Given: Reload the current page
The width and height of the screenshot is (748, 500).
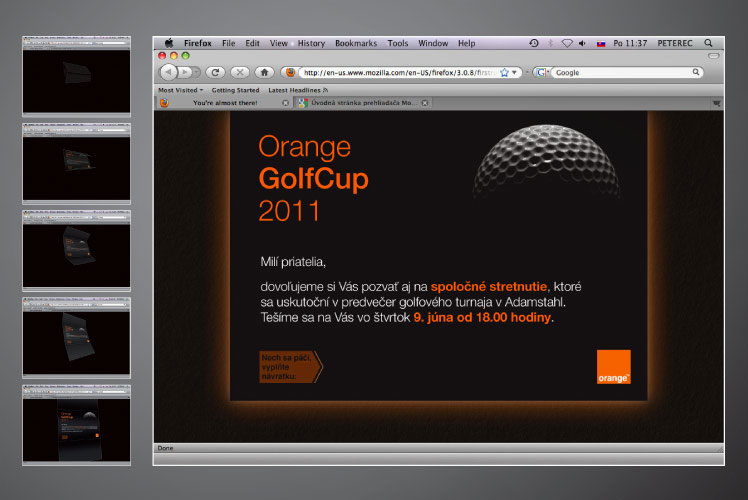Looking at the screenshot, I should (215, 72).
